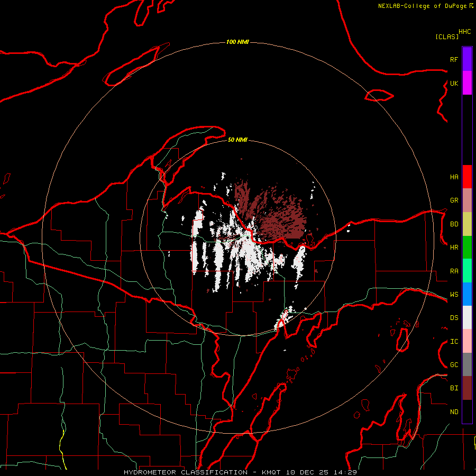The height and width of the screenshot is (476, 476).
Task: Select the GC gray legend swatch
Action: point(467,364)
